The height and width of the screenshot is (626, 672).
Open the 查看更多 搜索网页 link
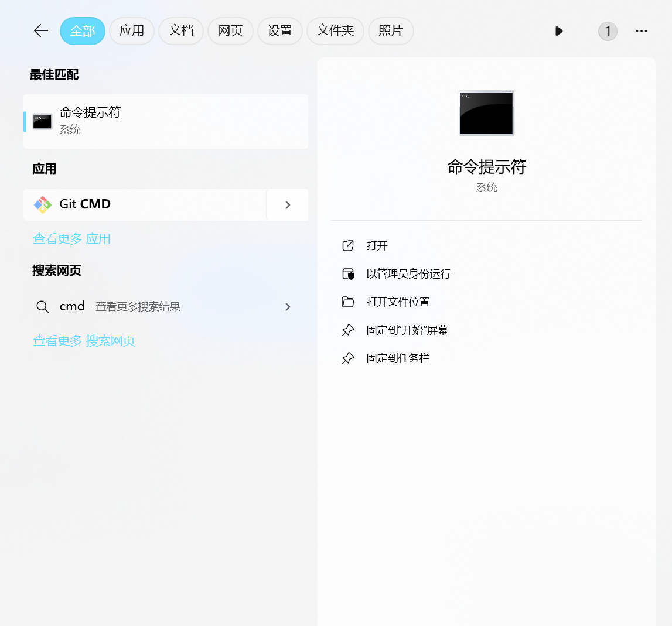point(84,341)
